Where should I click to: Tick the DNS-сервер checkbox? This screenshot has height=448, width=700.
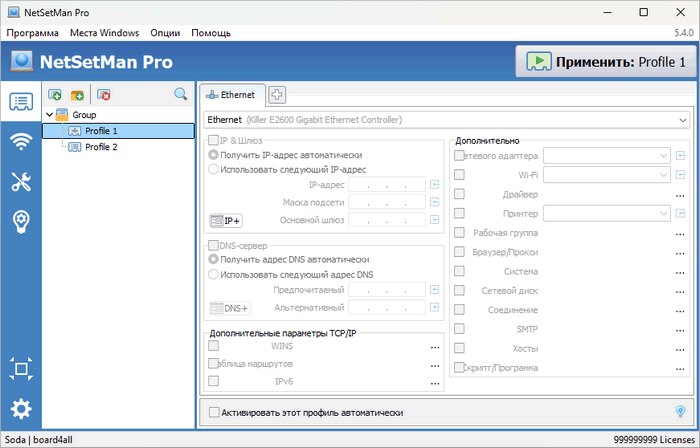[x=213, y=245]
